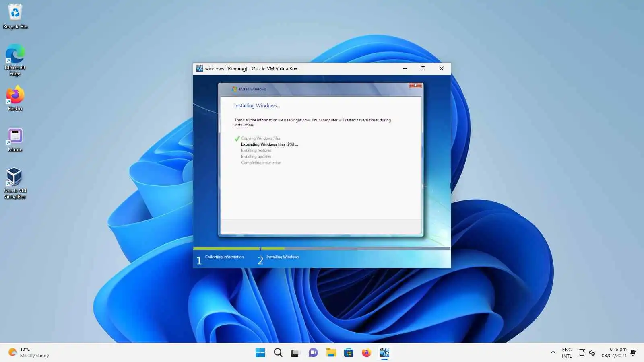The image size is (644, 362).
Task: Select the Microsoft Edge desktop shortcut
Action: click(x=15, y=60)
